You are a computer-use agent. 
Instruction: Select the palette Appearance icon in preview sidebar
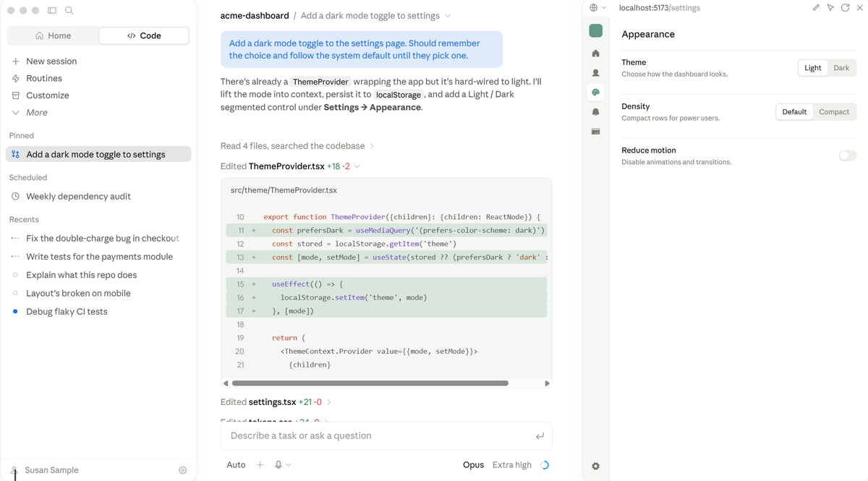pyautogui.click(x=596, y=93)
